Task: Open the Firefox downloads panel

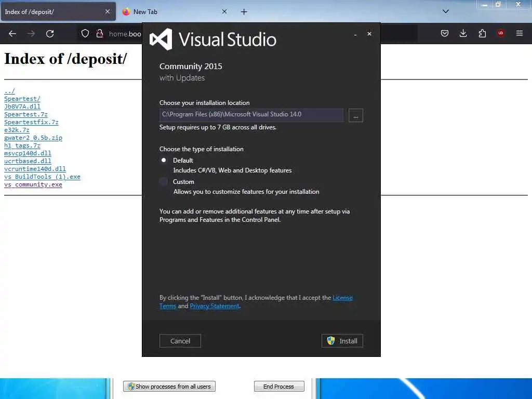Action: 463,33
